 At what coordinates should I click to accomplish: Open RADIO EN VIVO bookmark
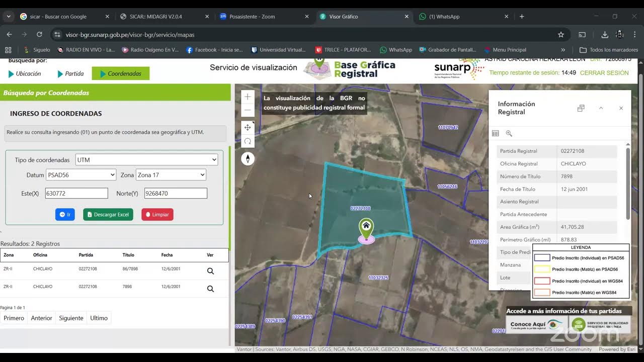pos(87,50)
